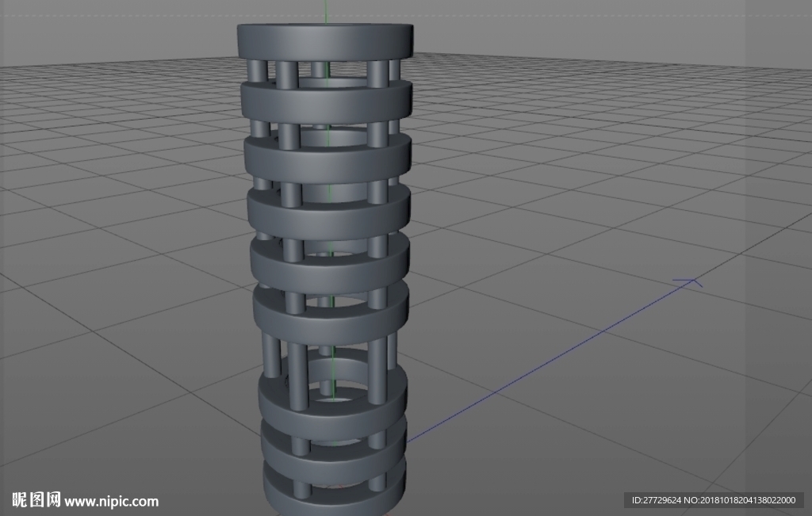Open the www.nipic.com watermark link

point(112,501)
